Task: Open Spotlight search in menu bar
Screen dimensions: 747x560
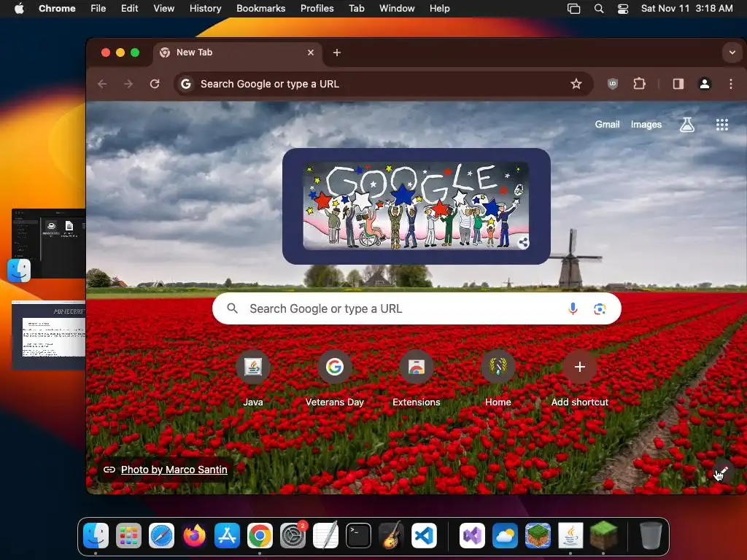Action: coord(599,9)
